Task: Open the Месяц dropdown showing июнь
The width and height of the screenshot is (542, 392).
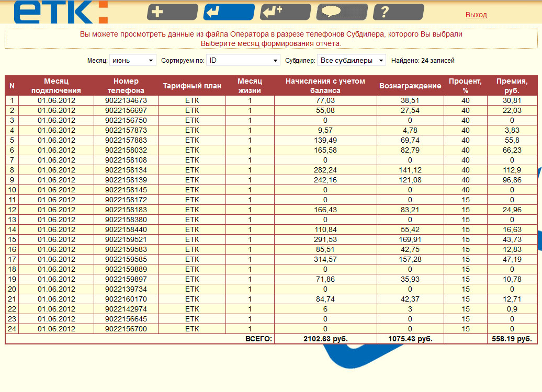Action: pyautogui.click(x=133, y=60)
